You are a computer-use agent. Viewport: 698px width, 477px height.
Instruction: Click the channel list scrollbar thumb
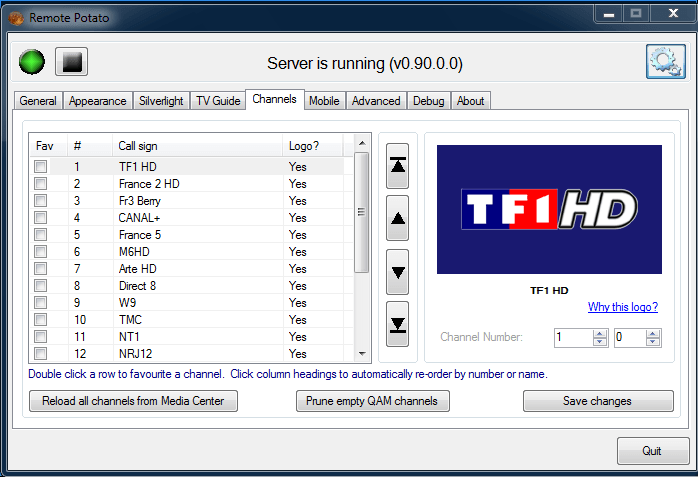click(x=361, y=212)
